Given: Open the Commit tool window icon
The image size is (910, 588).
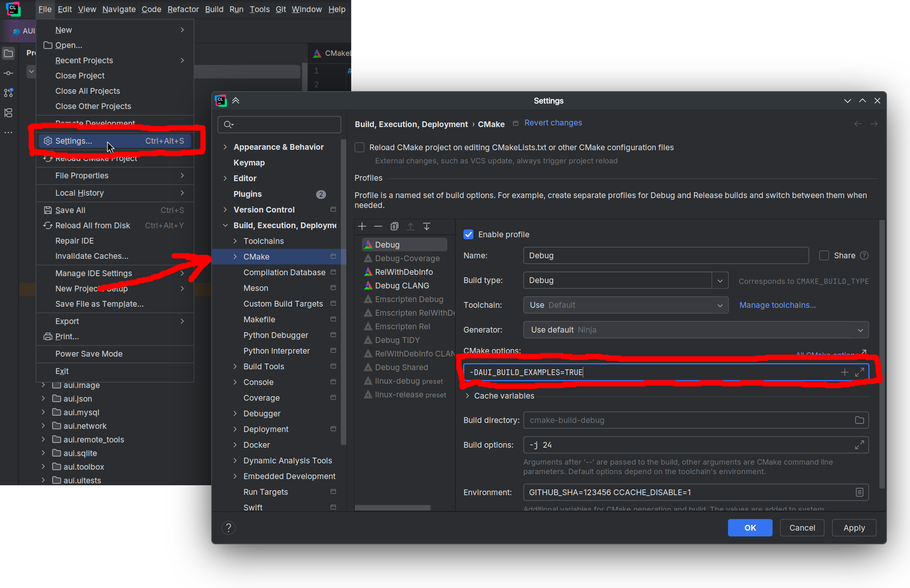Looking at the screenshot, I should 8,73.
